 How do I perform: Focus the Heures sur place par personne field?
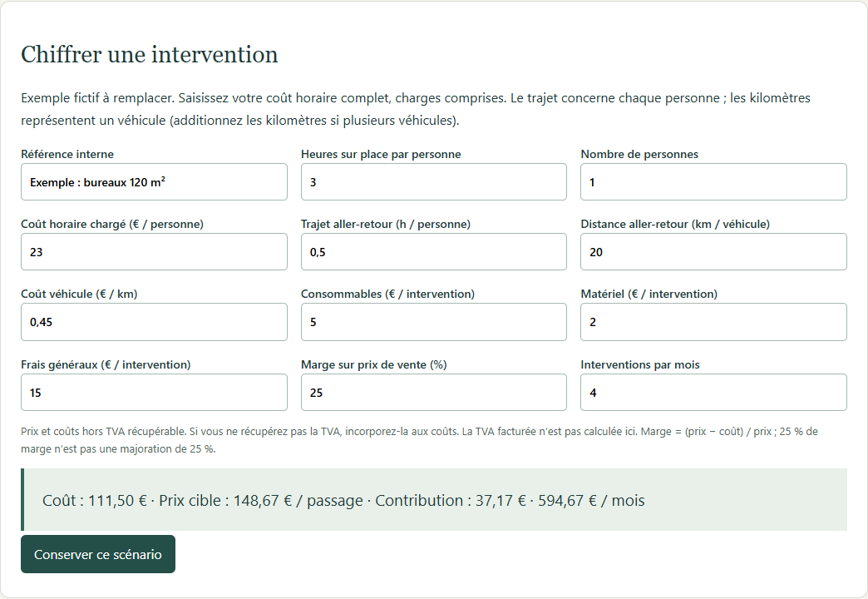pos(433,181)
